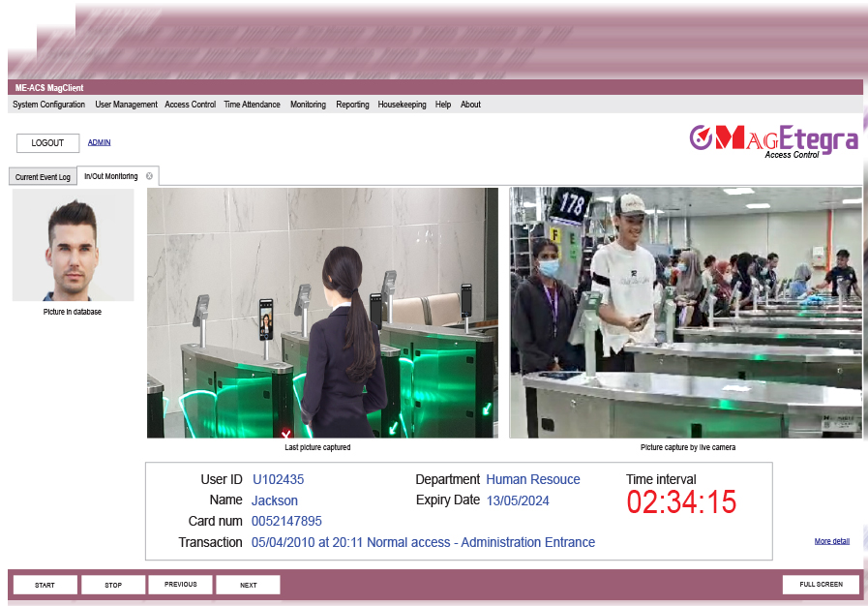Screen dimensions: 868x606
Task: Switch to FULL SCREEN view
Action: [x=821, y=585]
